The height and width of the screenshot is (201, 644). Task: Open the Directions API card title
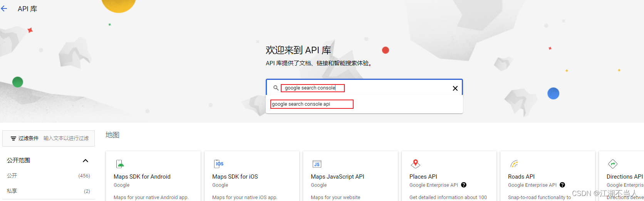[x=625, y=177]
